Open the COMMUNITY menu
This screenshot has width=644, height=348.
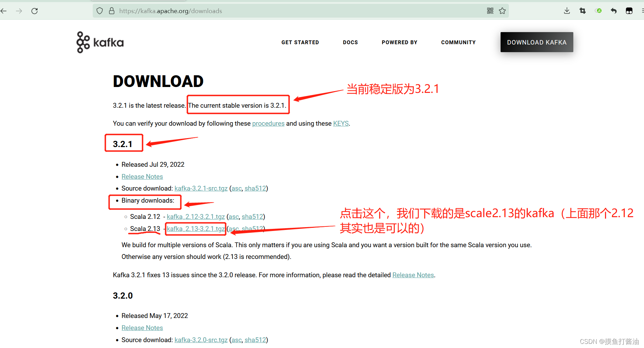[458, 42]
